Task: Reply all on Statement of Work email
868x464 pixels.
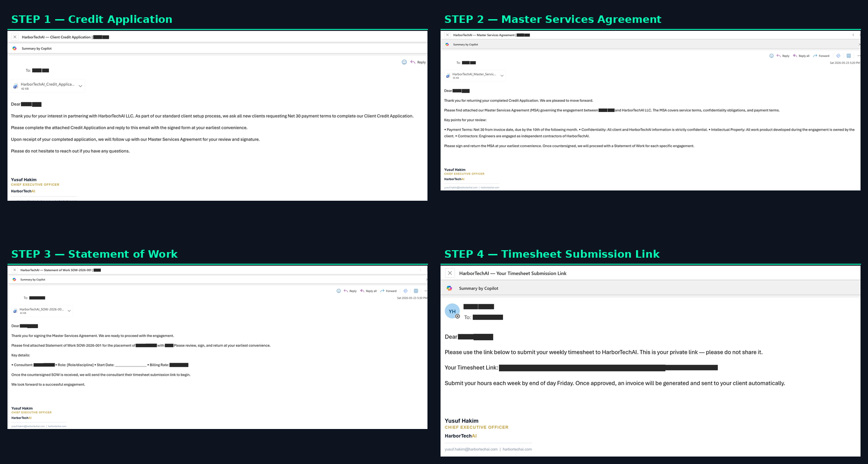Action: coord(369,291)
